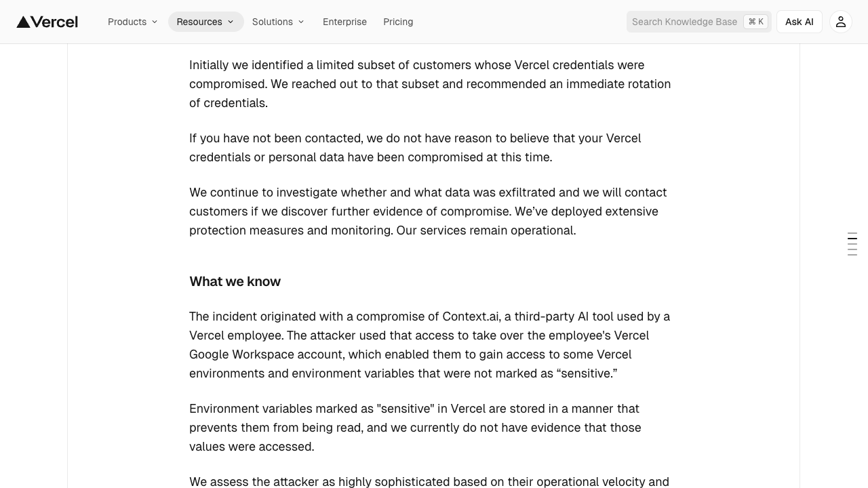Open the Products menu
868x488 pixels.
pyautogui.click(x=127, y=22)
